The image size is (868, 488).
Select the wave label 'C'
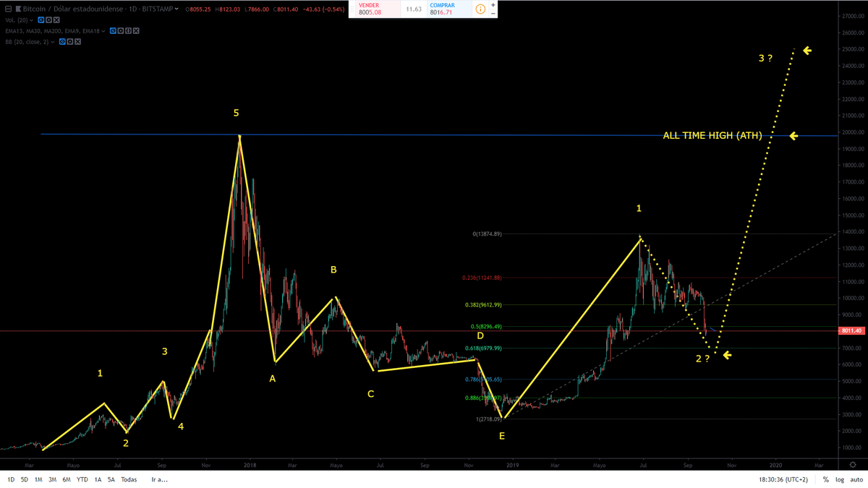[371, 394]
